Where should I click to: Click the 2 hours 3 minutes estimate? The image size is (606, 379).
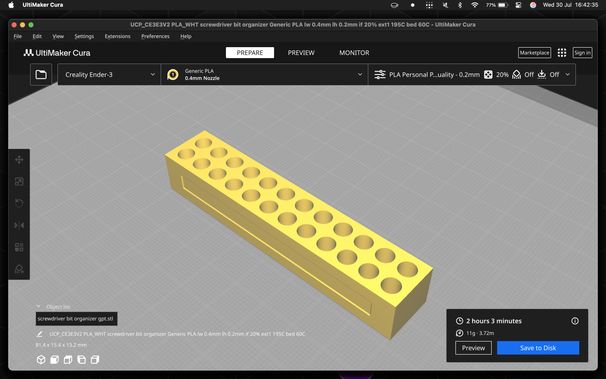click(494, 321)
